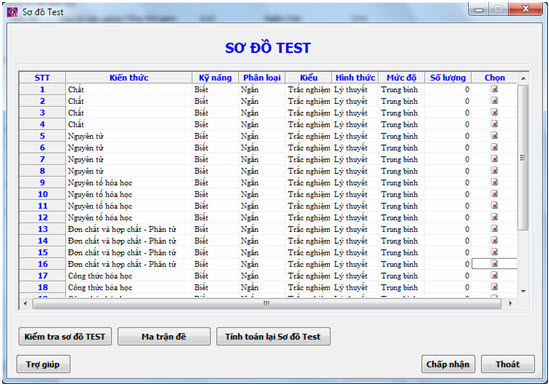
Task: Click Nguyên tử cell in row 6
Action: [x=129, y=148]
